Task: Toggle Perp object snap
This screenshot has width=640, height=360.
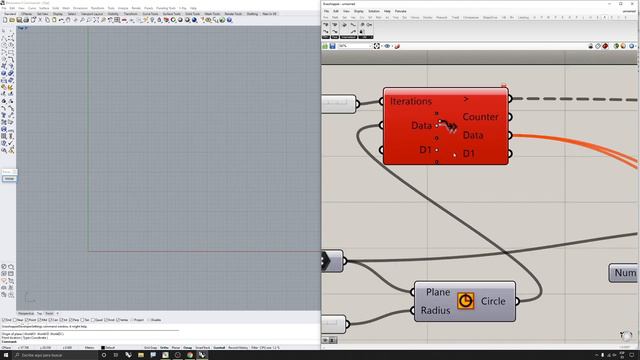Action: pos(74,320)
